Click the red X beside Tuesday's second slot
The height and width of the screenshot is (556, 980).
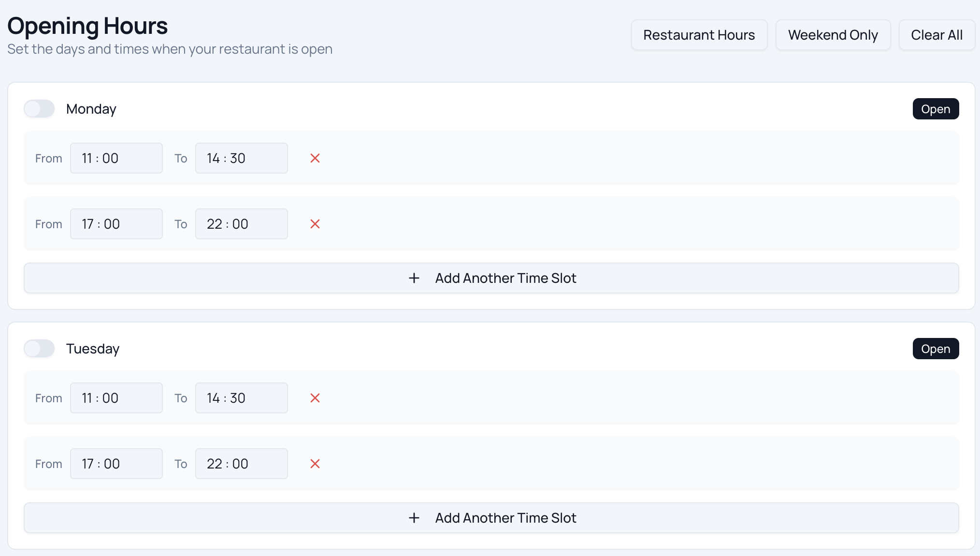click(315, 464)
